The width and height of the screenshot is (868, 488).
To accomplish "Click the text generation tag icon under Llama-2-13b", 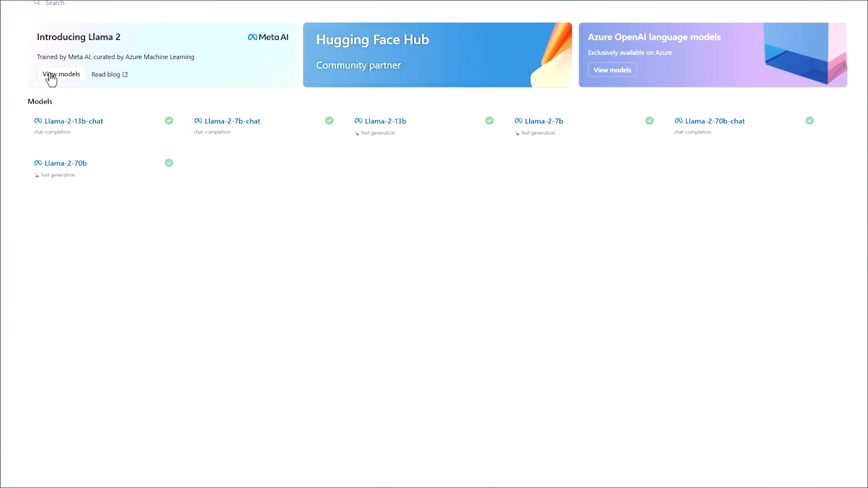I will tap(357, 133).
